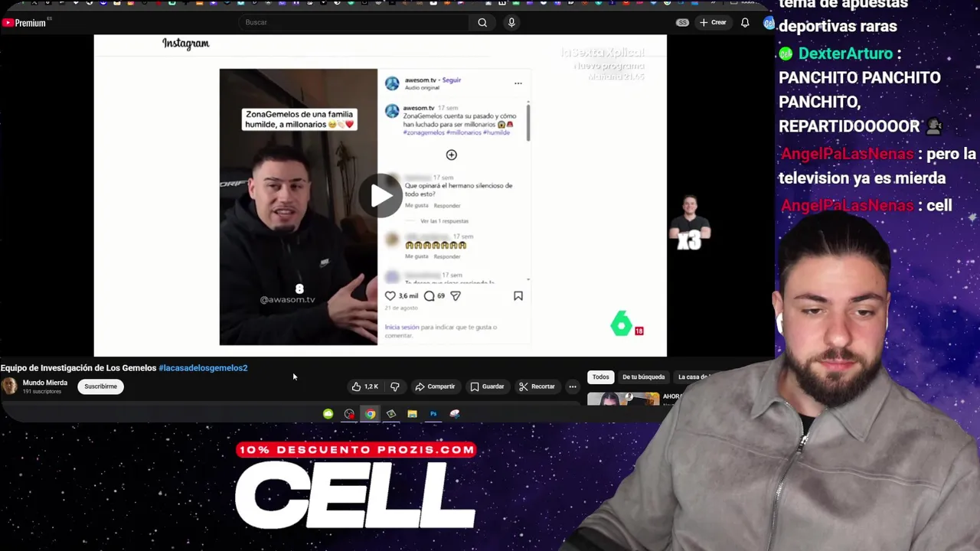Open Chrome in the taskbar
The image size is (980, 551).
point(370,414)
